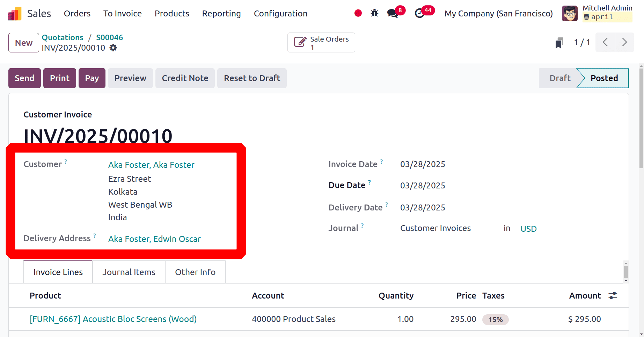This screenshot has width=644, height=337.
Task: Open the Customer help tooltip marker
Action: point(66,161)
